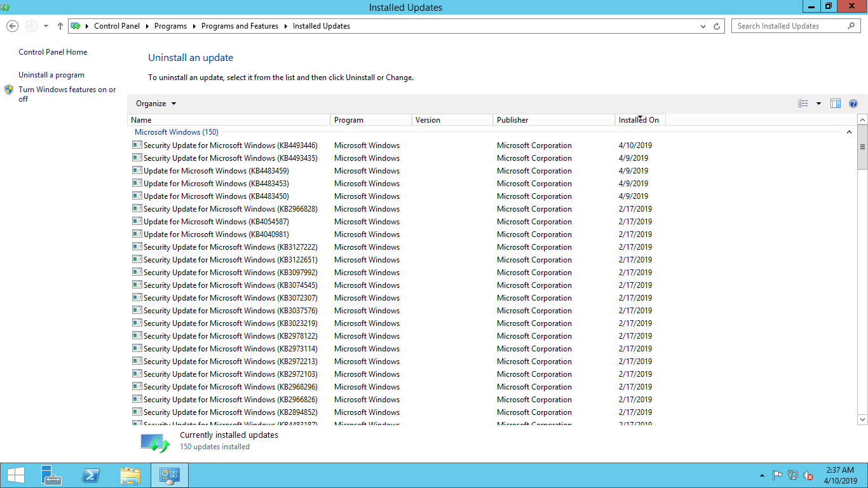The height and width of the screenshot is (488, 868).
Task: Go up one level with Up arrow
Action: pos(60,26)
